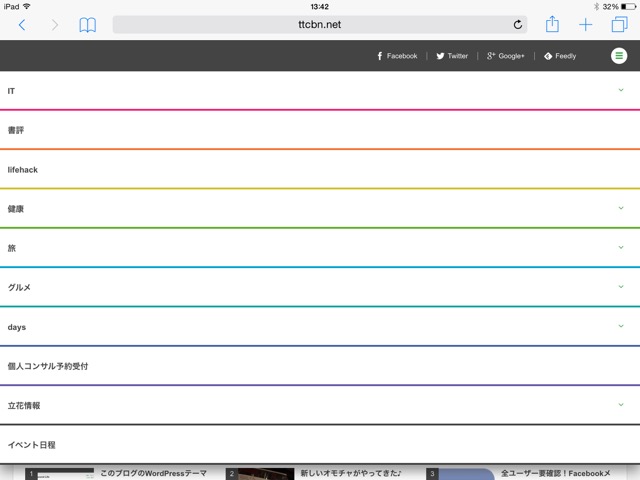
Task: Open the Feedly link in the header
Action: coord(560,56)
